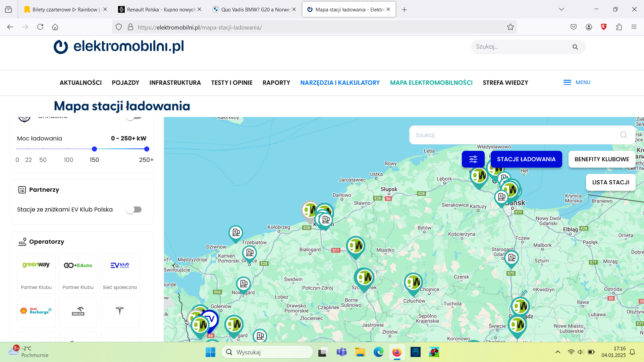Open INFRASTRUKTURA menu item

(x=175, y=83)
